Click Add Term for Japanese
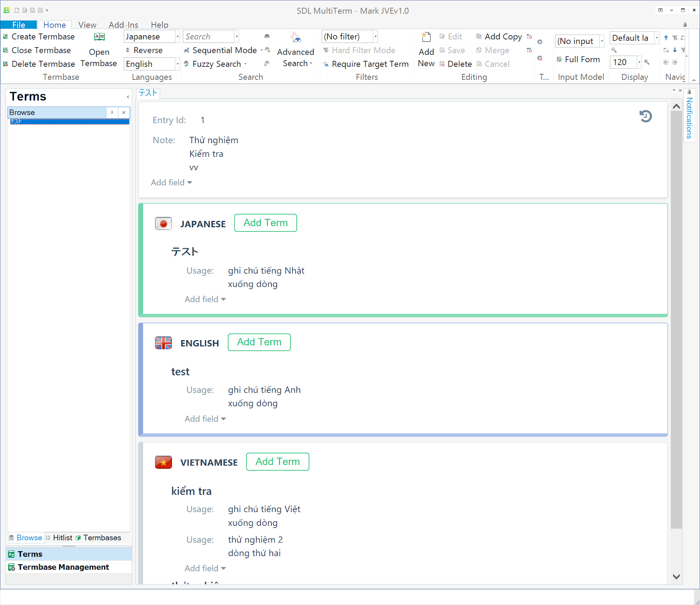Image resolution: width=700 pixels, height=605 pixels. click(x=266, y=223)
